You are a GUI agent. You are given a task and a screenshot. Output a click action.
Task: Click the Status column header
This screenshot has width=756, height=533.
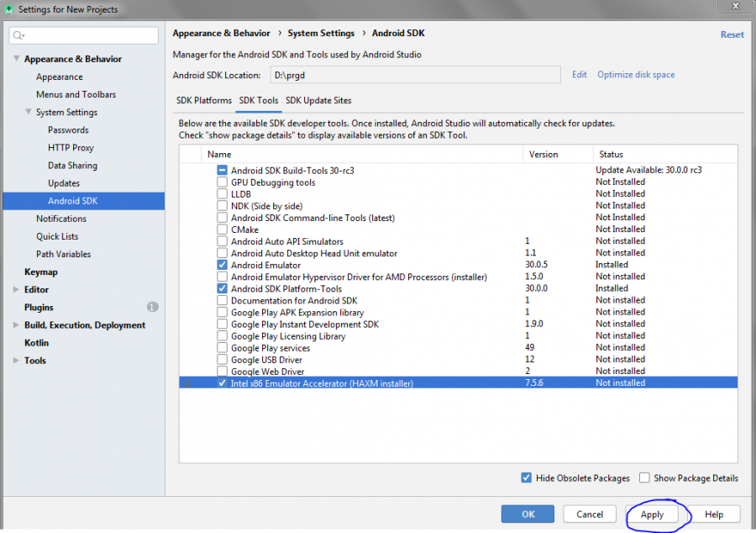pos(665,155)
